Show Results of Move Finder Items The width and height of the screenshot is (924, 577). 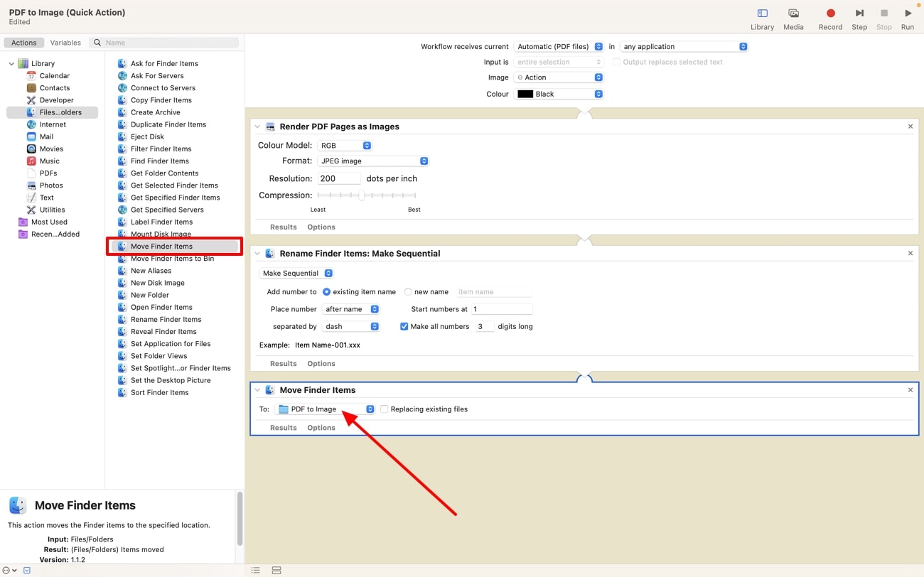(283, 428)
